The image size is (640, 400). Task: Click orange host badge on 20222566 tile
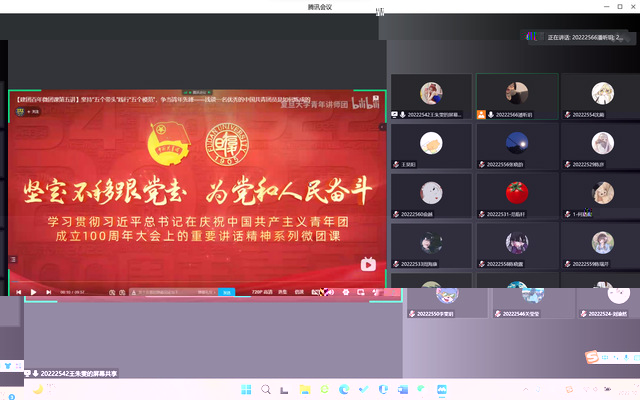[481, 115]
